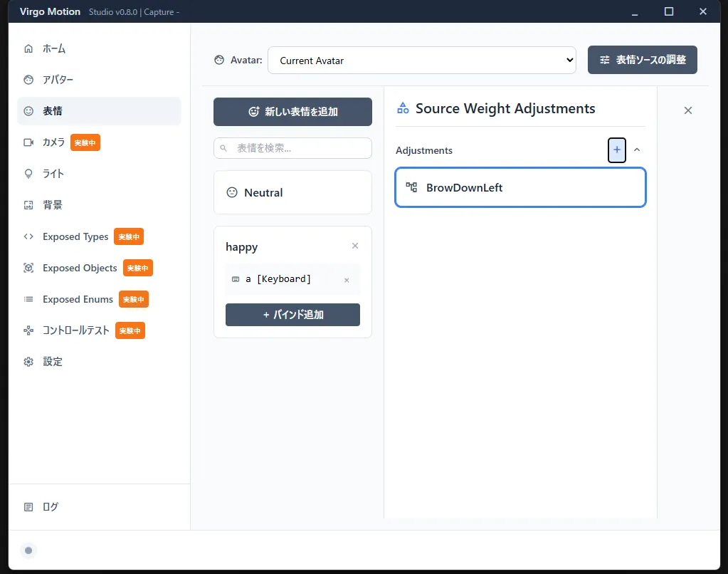Image resolution: width=728 pixels, height=574 pixels.
Task: Click the 表情ソースの調整 button
Action: [x=642, y=61]
